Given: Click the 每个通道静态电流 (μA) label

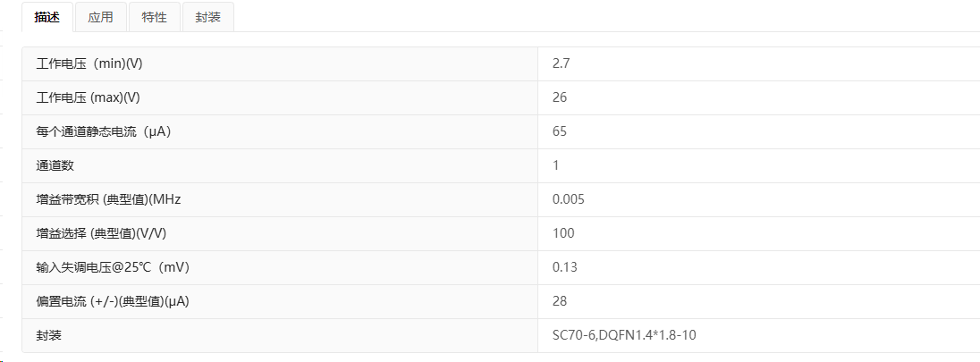Looking at the screenshot, I should coord(104,131).
